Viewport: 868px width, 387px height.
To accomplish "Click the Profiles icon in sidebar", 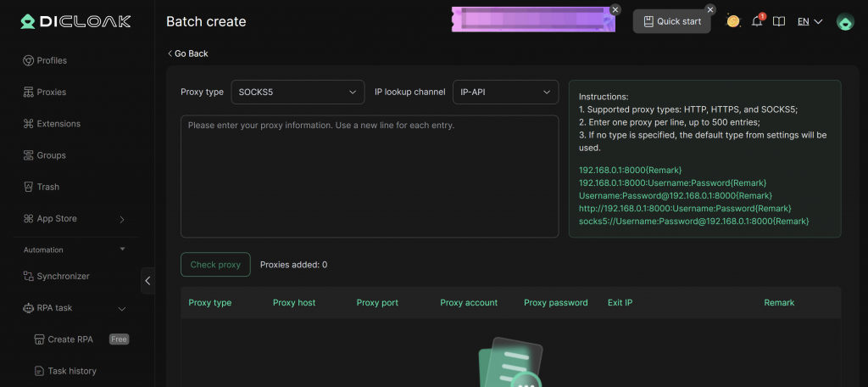I will (29, 61).
